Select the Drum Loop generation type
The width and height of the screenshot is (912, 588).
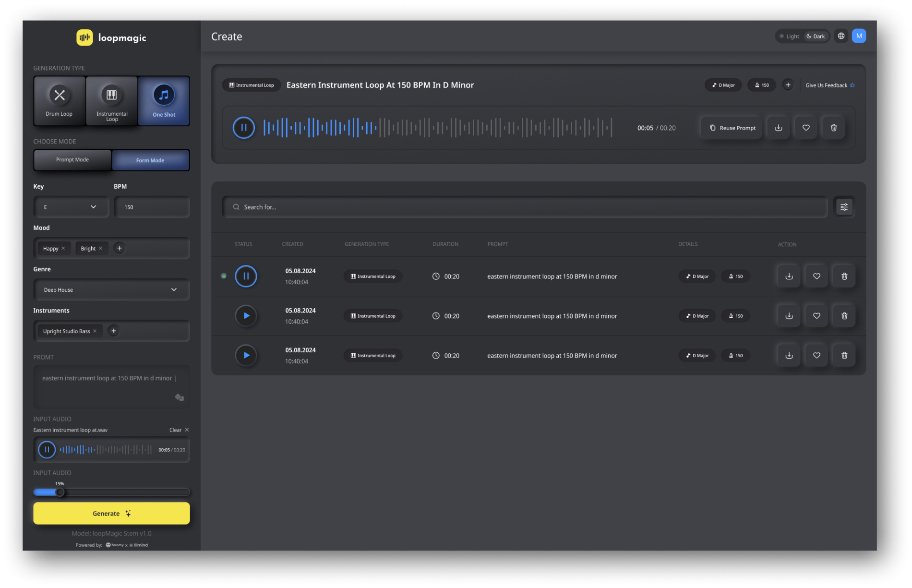(60, 101)
